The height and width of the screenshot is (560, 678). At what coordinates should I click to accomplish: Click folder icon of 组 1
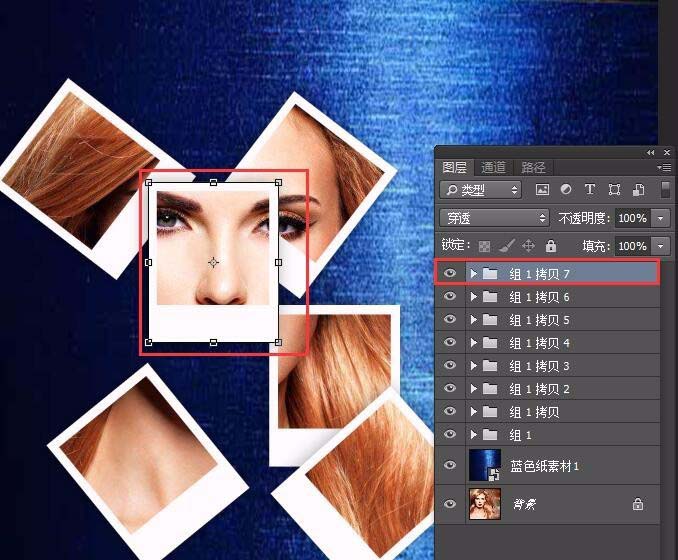tap(490, 434)
